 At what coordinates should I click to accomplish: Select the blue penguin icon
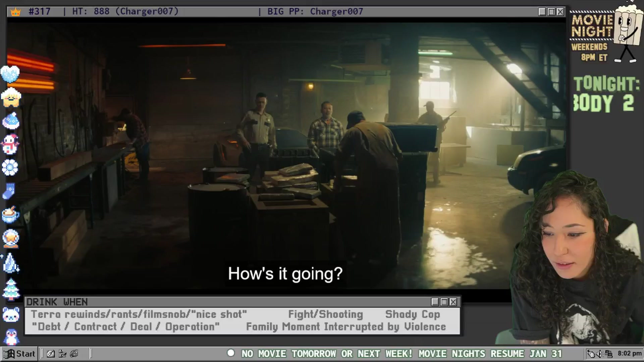point(11,337)
